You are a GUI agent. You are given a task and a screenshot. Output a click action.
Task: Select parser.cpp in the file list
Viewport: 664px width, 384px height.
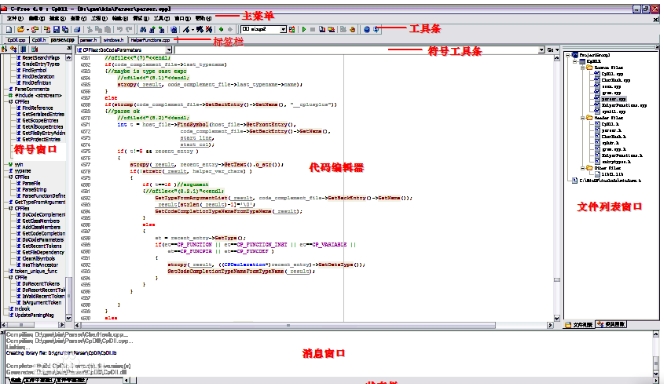coord(614,99)
